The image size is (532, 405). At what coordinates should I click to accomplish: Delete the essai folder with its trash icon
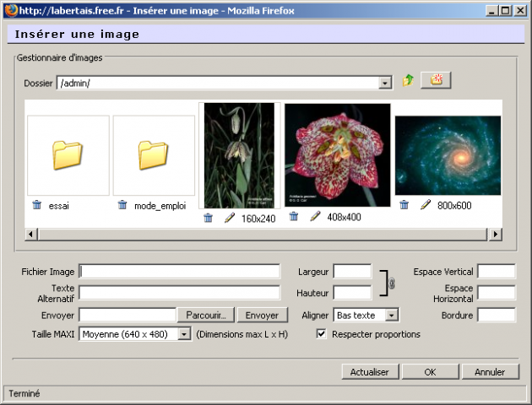click(36, 205)
